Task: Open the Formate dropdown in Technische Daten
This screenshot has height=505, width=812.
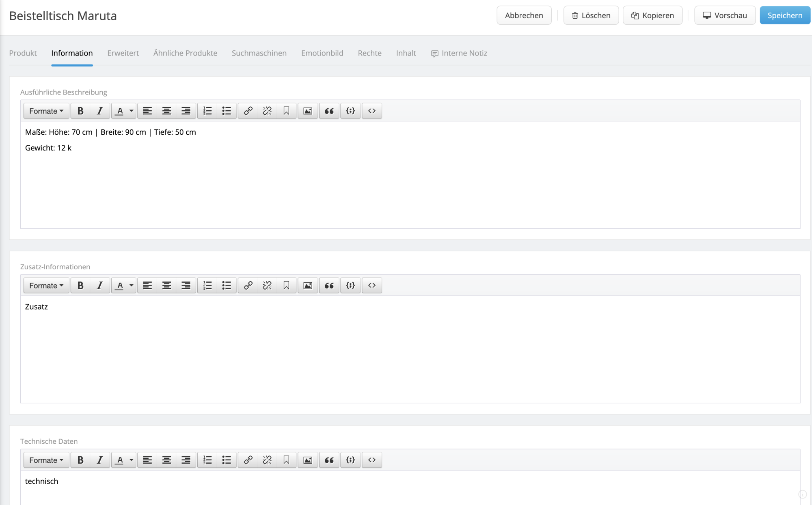Action: coord(46,460)
